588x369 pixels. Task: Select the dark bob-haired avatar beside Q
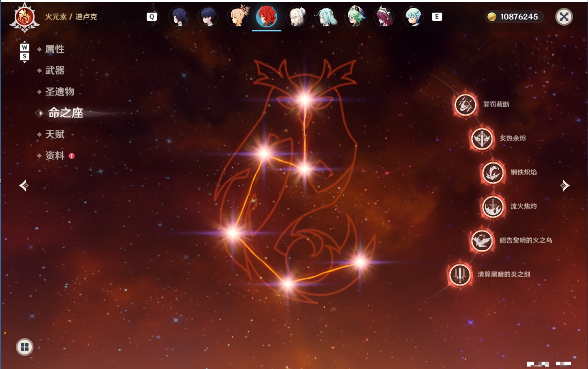(x=179, y=17)
